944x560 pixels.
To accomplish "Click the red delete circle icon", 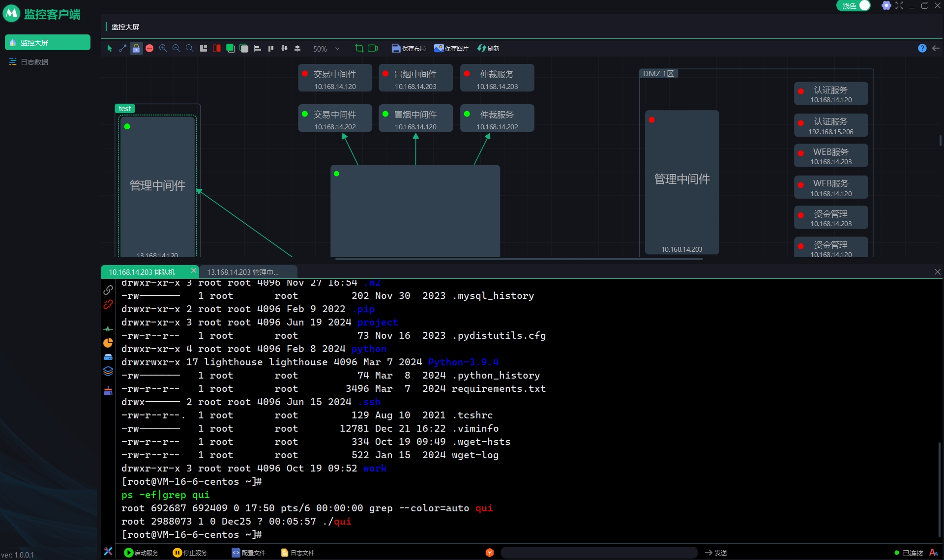I will pos(149,48).
